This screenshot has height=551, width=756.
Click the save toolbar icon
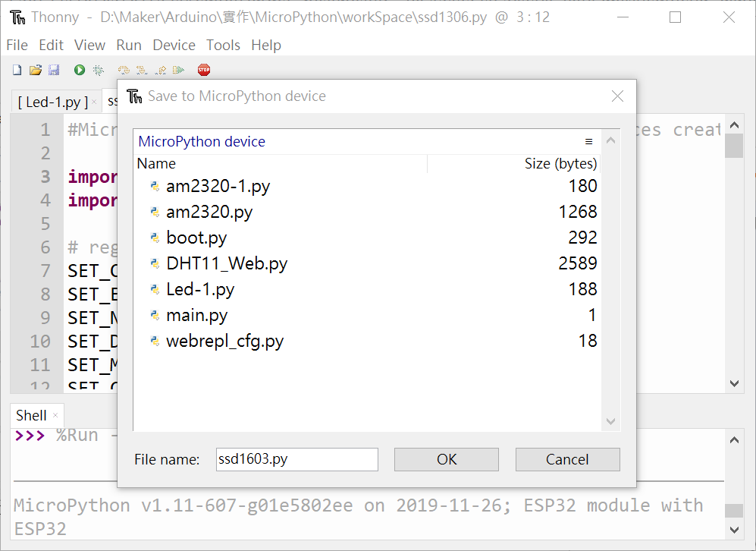click(x=52, y=69)
